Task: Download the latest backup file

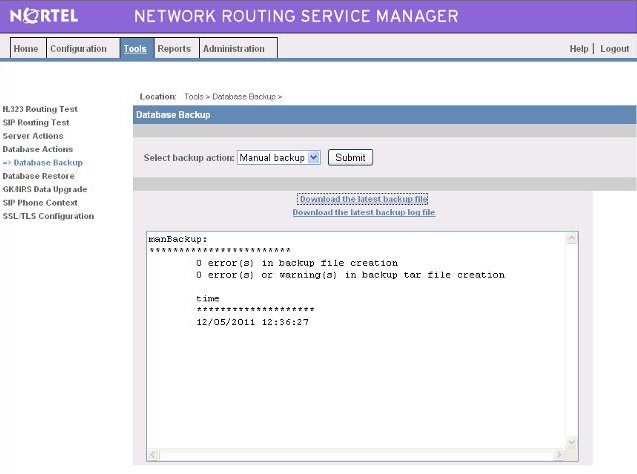Action: [x=363, y=199]
